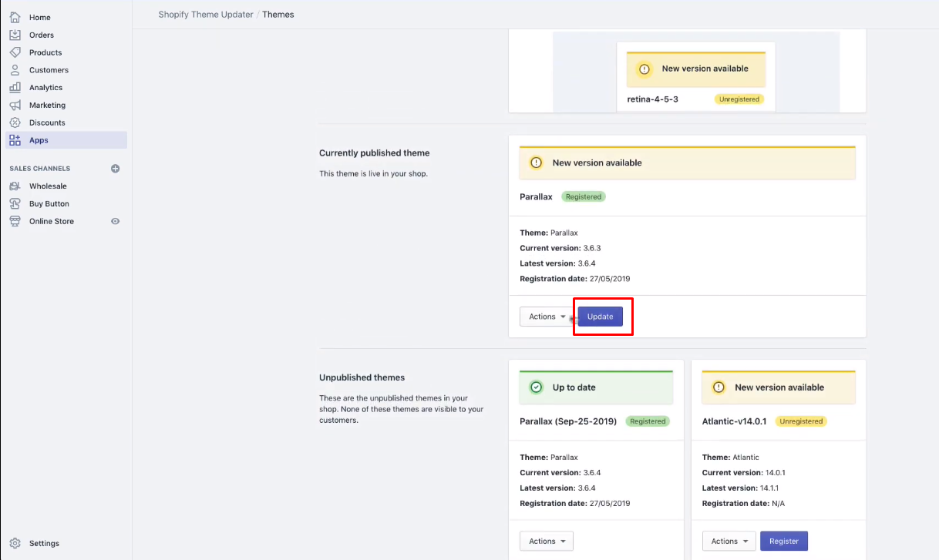939x560 pixels.
Task: Open Settings at sidebar bottom
Action: [x=44, y=543]
